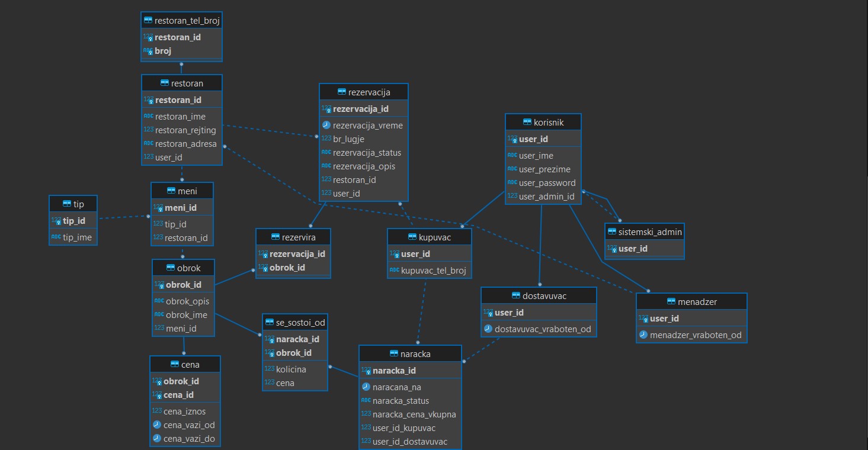Click the table icon beside the restoran title
The width and height of the screenshot is (868, 450).
coord(165,83)
